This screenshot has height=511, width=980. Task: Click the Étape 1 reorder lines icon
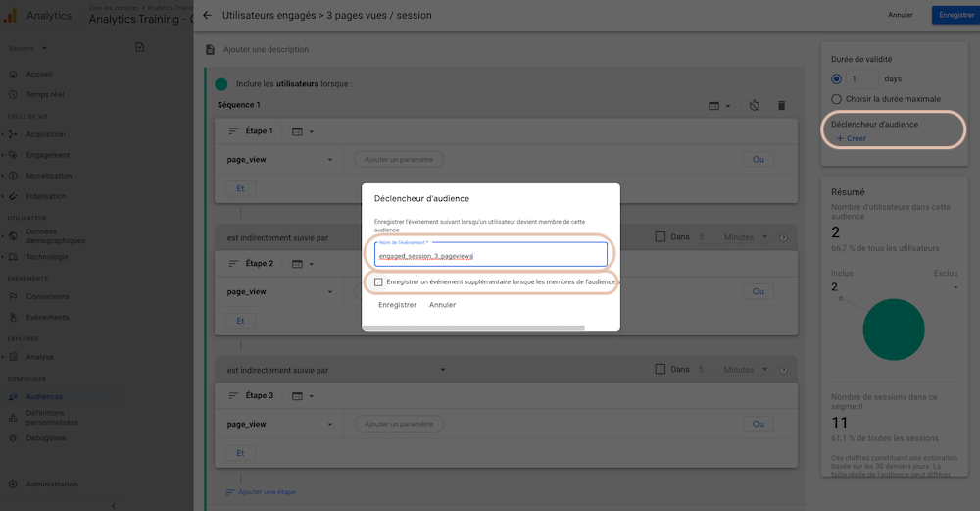pos(234,131)
